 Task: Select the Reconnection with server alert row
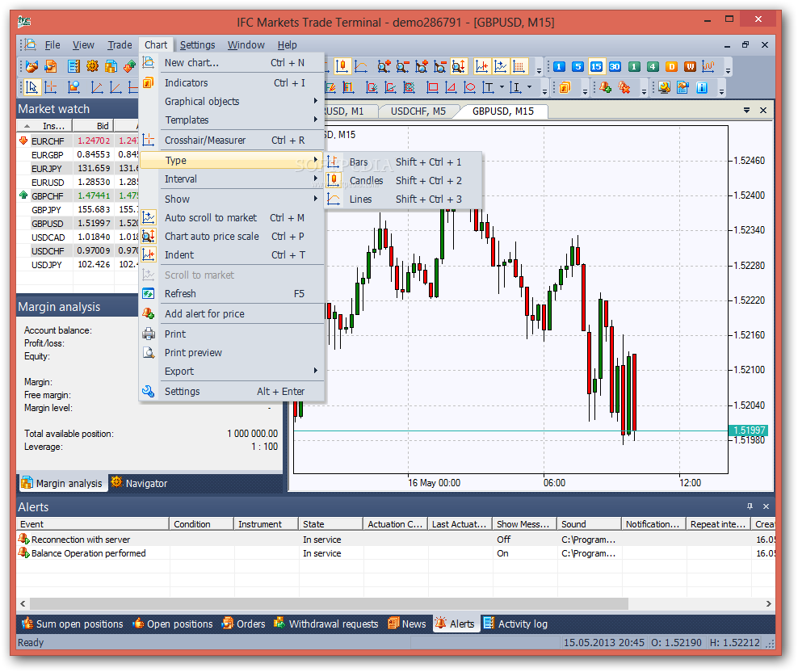[396, 539]
